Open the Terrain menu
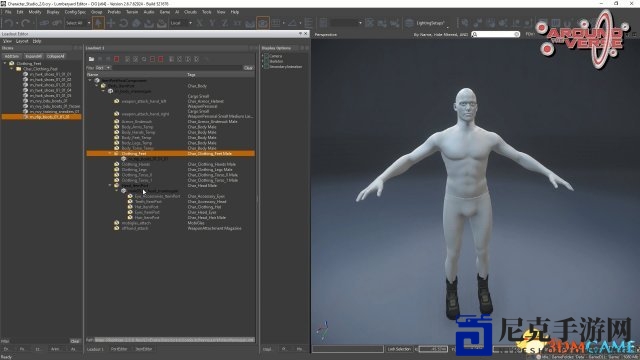Viewport: 640px width, 360px height. tap(132, 12)
